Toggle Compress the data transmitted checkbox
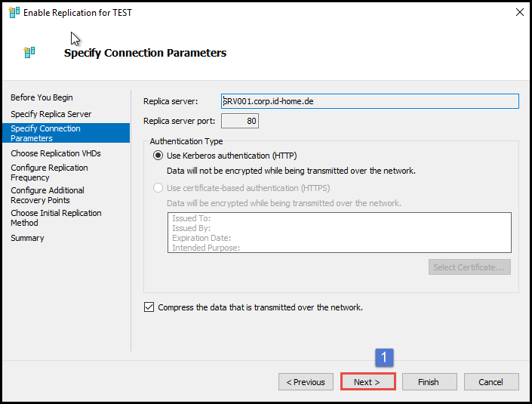This screenshot has height=404, width=532. pyautogui.click(x=149, y=307)
